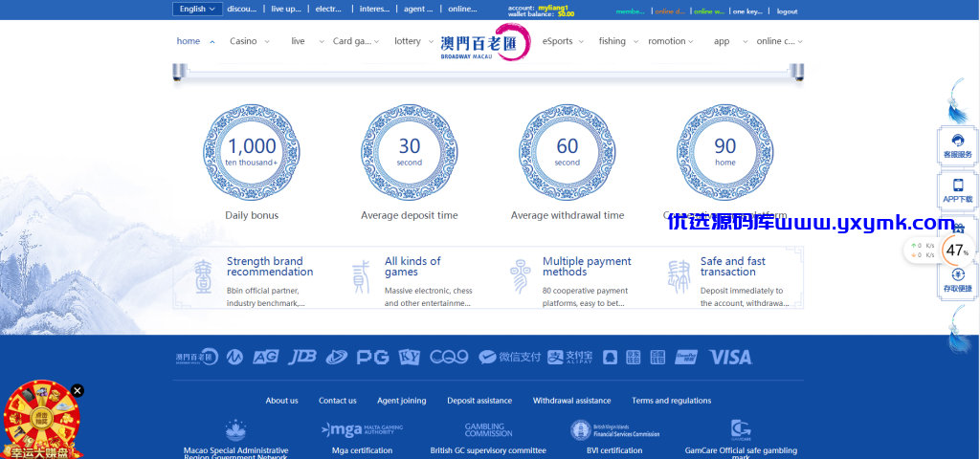
Task: Expand the eSports menu chevron
Action: click(x=581, y=42)
